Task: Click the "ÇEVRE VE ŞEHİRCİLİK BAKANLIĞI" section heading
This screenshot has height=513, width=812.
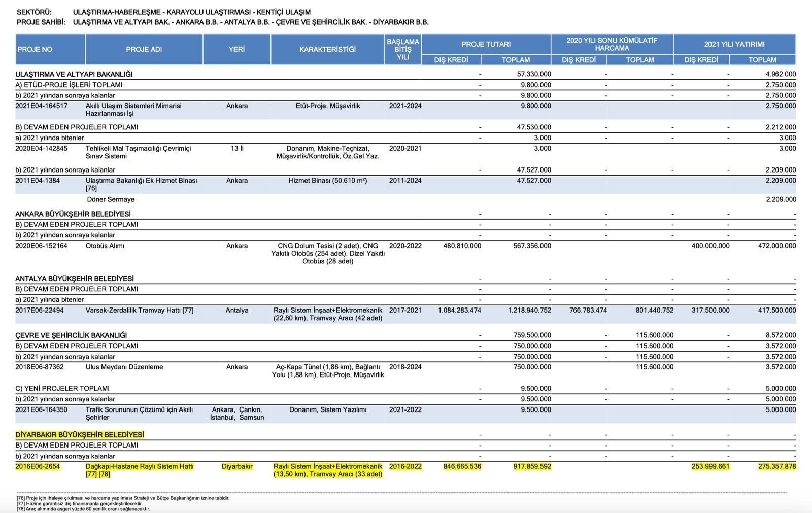Action: coord(71,335)
